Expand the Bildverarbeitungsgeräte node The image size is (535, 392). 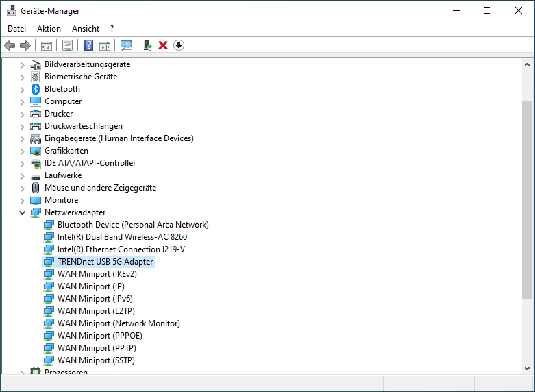pyautogui.click(x=22, y=65)
